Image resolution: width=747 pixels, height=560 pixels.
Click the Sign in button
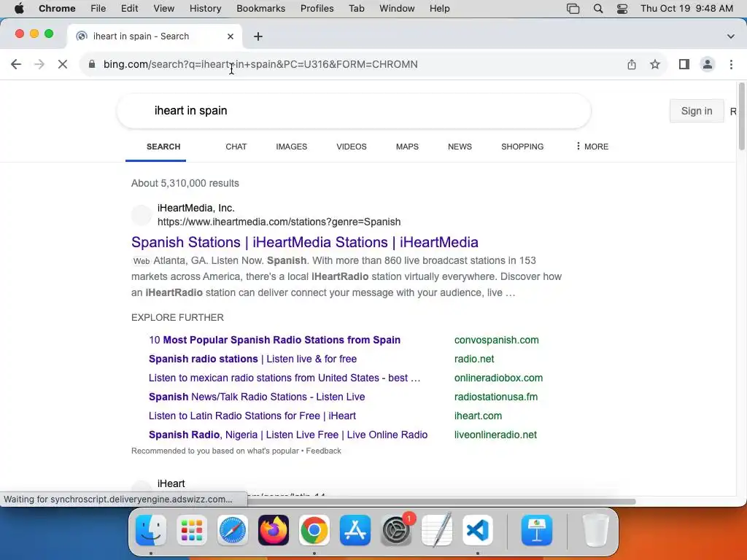tap(697, 111)
